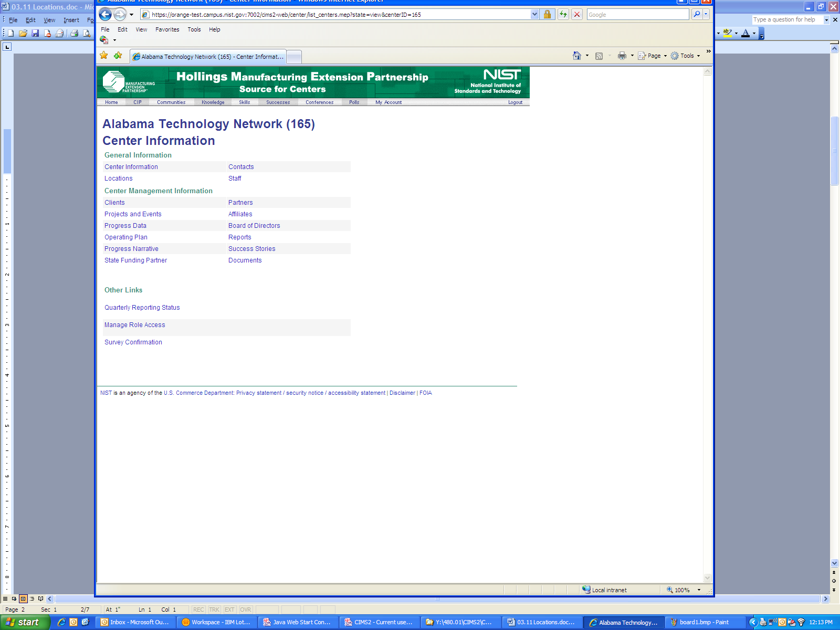Toggle EXT extend selection in Word status bar
840x630 pixels.
click(229, 610)
